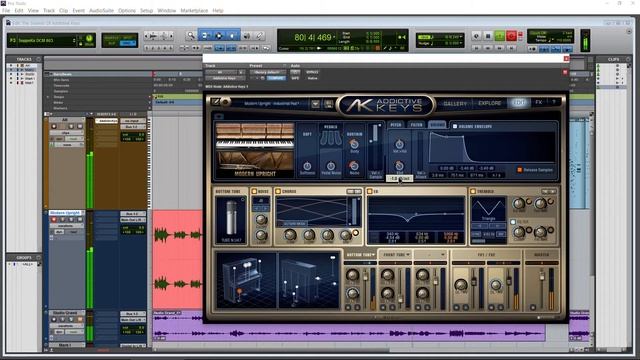
Task: Click the Modern Upright piano image
Action: tap(255, 149)
